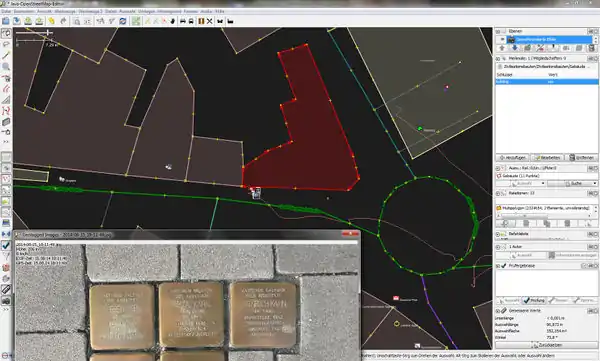
Task: Toggle the map paint button in main toolbar
Action: [136, 21]
